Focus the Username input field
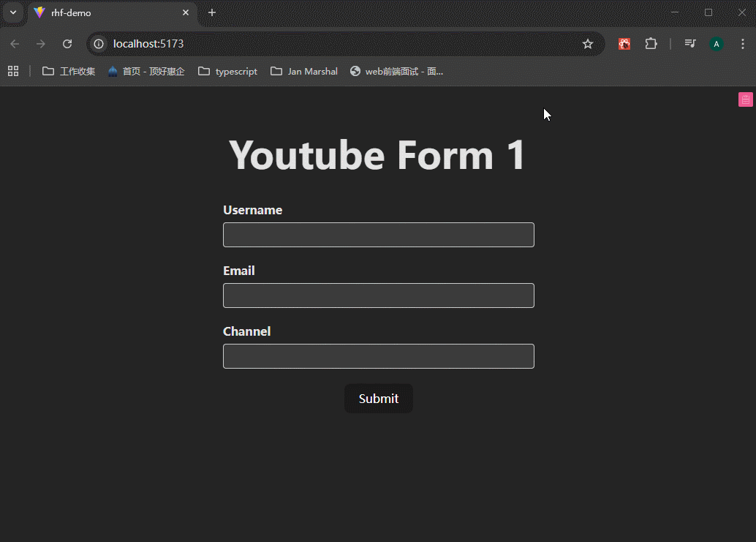Viewport: 756px width, 542px height. [x=378, y=235]
